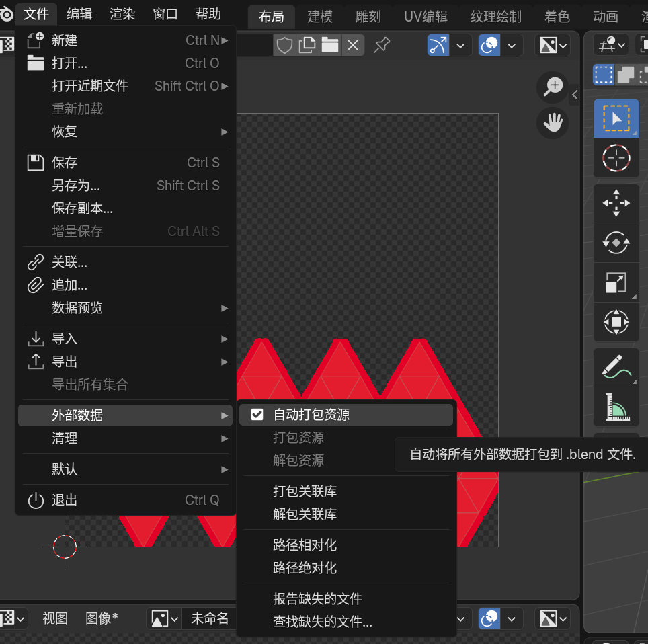The height and width of the screenshot is (644, 648).
Task: Click the extend selection mode icon
Action: click(626, 75)
